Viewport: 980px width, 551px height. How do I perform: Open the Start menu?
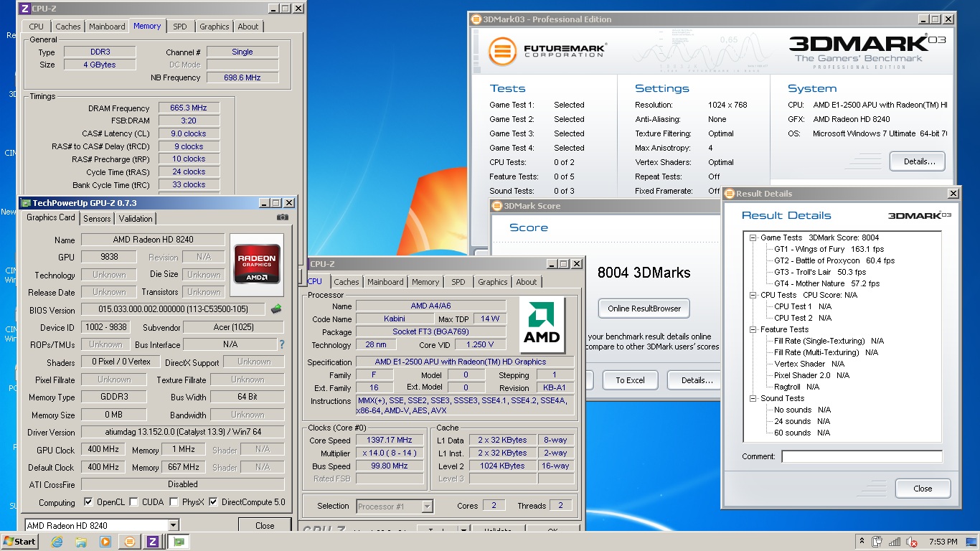[19, 542]
